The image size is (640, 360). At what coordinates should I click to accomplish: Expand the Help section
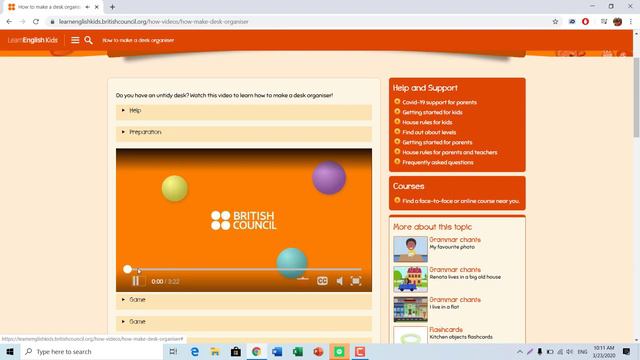point(244,111)
